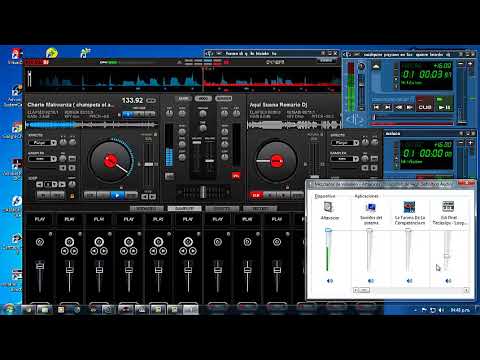480x360 pixels.
Task: Click the master volume knob in the mixer
Action: (x=202, y=114)
